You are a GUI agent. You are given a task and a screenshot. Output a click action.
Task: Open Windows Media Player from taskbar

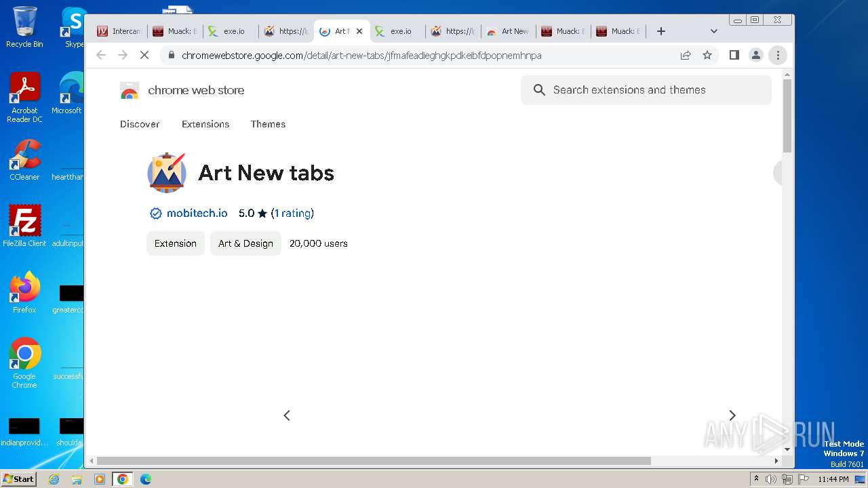click(100, 479)
